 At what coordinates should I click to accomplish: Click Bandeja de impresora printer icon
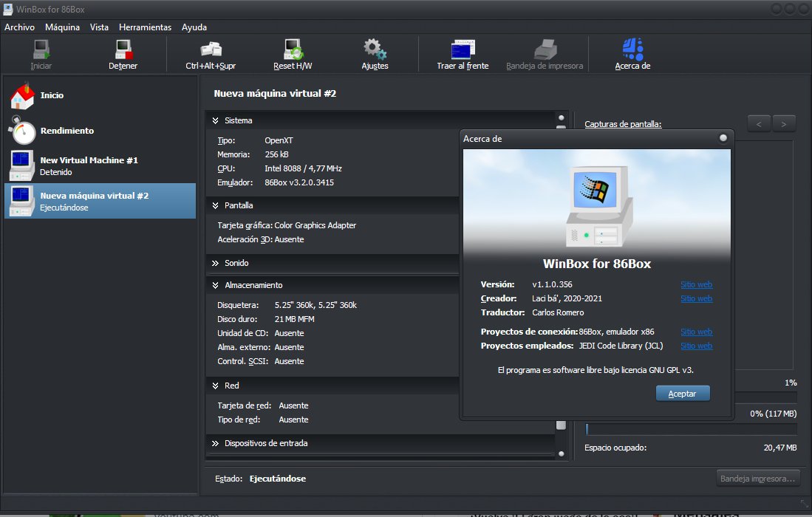[545, 49]
